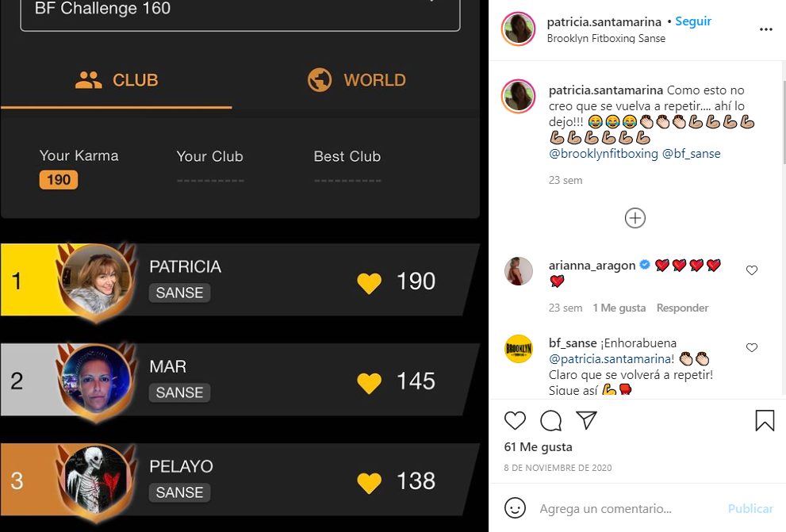
Task: Open patricia.santamarina profile picture in header
Action: click(519, 29)
